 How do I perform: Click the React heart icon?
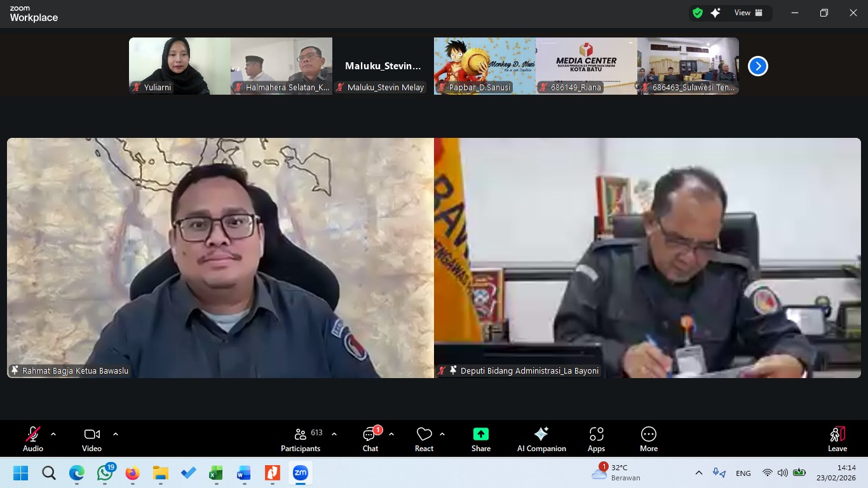(424, 434)
